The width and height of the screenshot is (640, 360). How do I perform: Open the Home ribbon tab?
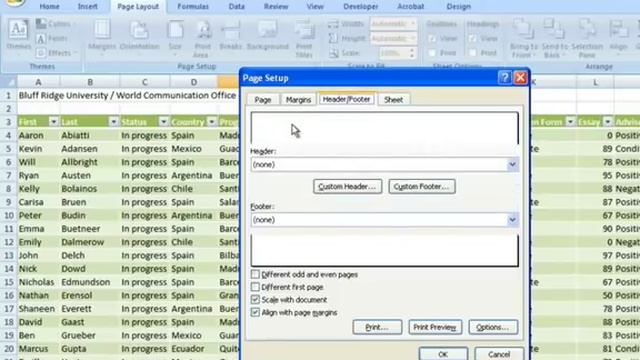[49, 7]
